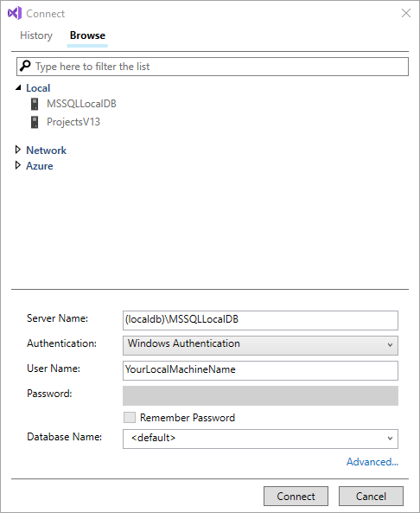This screenshot has height=513, width=420.
Task: Click the magnifier icon in the filter box
Action: tap(25, 66)
